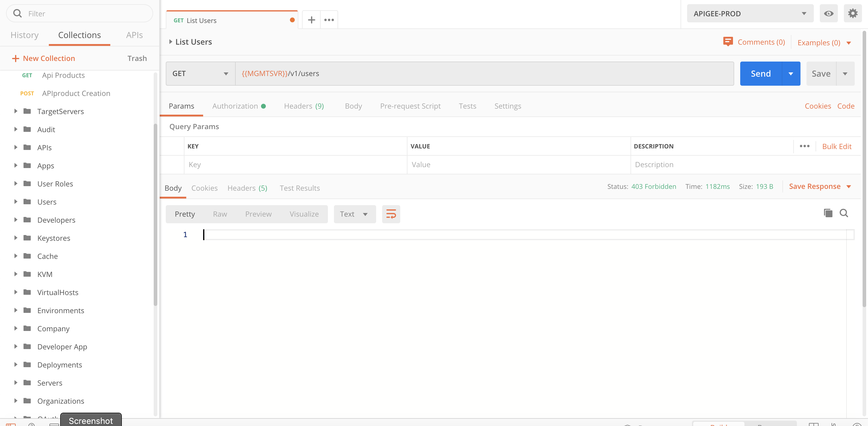Click the Bulk Edit link
The height and width of the screenshot is (426, 868).
[836, 146]
